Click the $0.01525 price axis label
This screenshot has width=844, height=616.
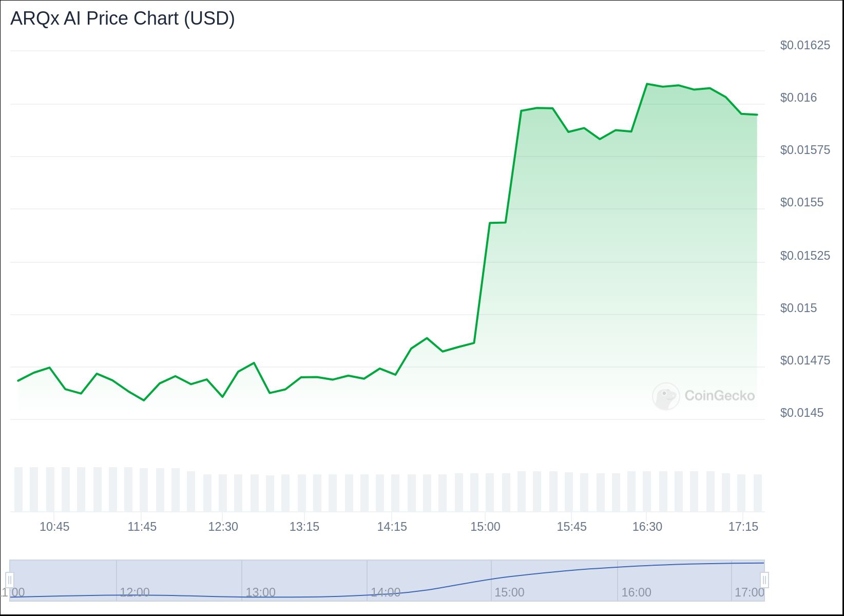click(805, 256)
